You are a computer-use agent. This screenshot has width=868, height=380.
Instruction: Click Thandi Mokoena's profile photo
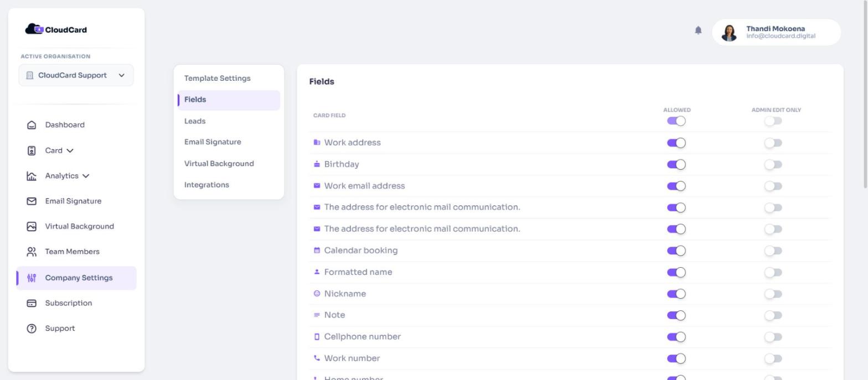(x=729, y=33)
